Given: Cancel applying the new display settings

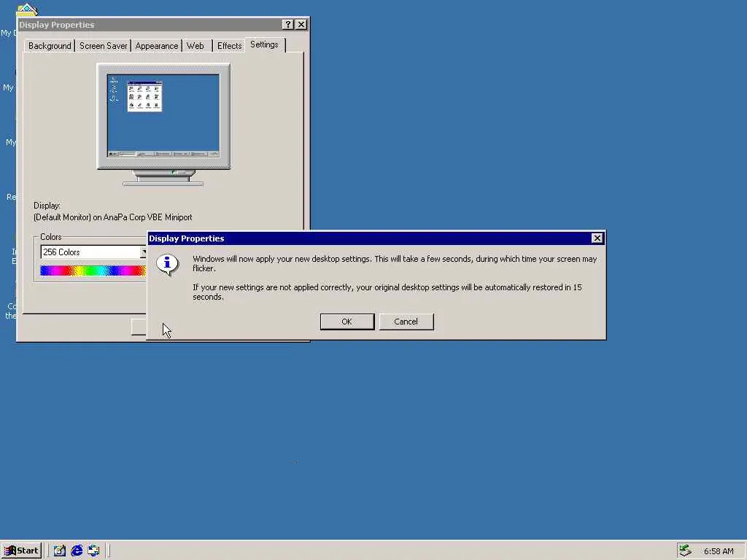Looking at the screenshot, I should [x=406, y=322].
